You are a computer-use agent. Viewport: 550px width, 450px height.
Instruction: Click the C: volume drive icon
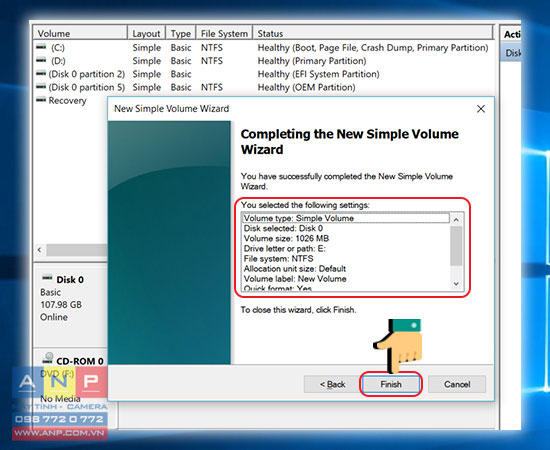(x=41, y=47)
